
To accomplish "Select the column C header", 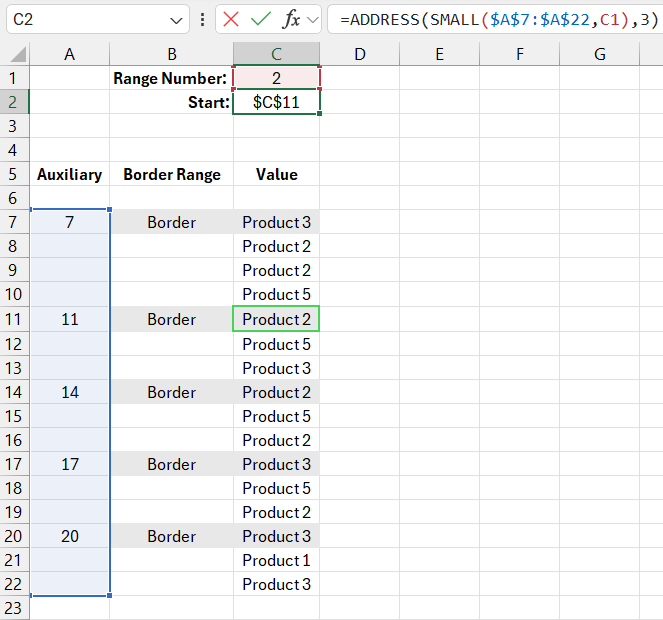I will point(276,55).
